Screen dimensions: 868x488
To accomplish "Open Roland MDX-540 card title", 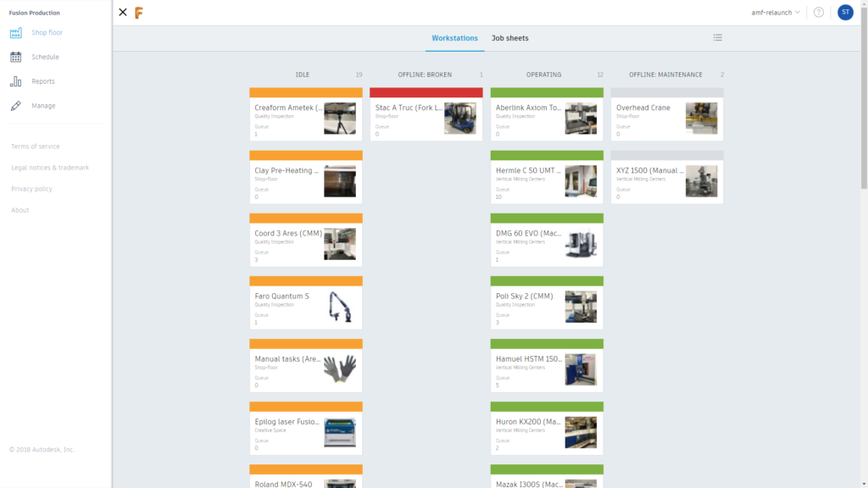I will (x=283, y=484).
